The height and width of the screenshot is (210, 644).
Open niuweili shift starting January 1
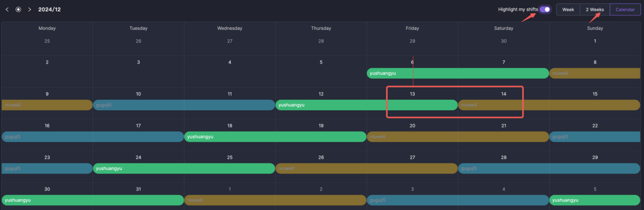click(x=275, y=200)
